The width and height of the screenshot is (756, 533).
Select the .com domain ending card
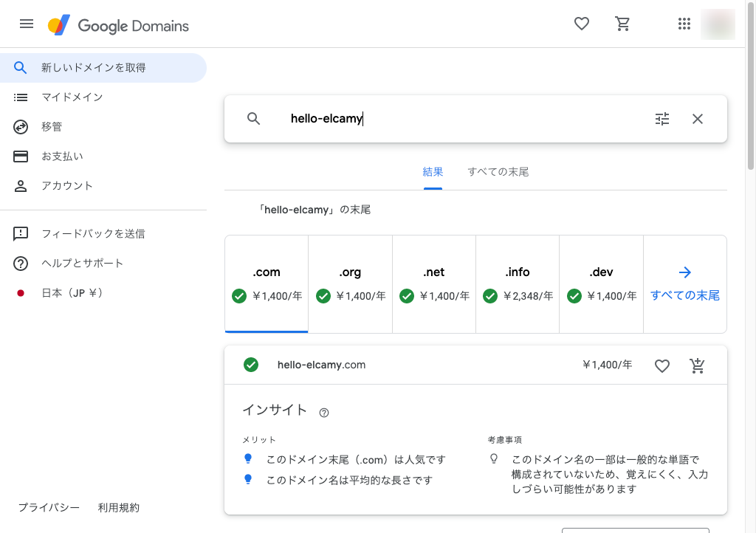click(x=267, y=284)
